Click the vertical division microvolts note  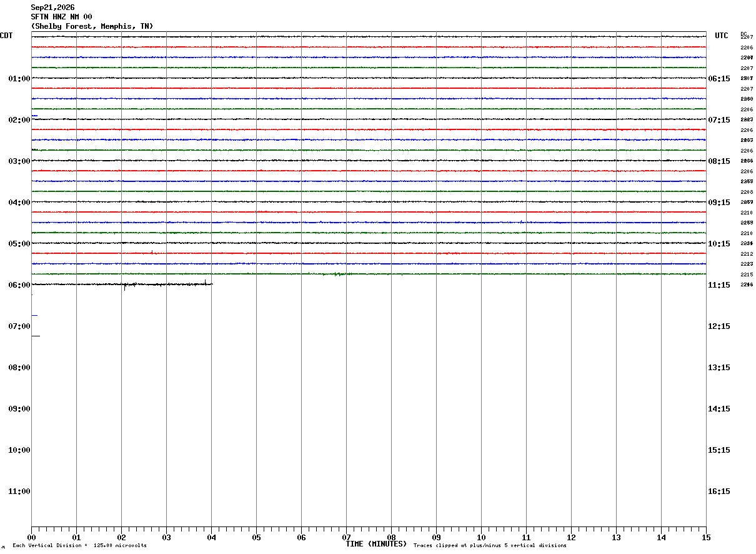(79, 546)
